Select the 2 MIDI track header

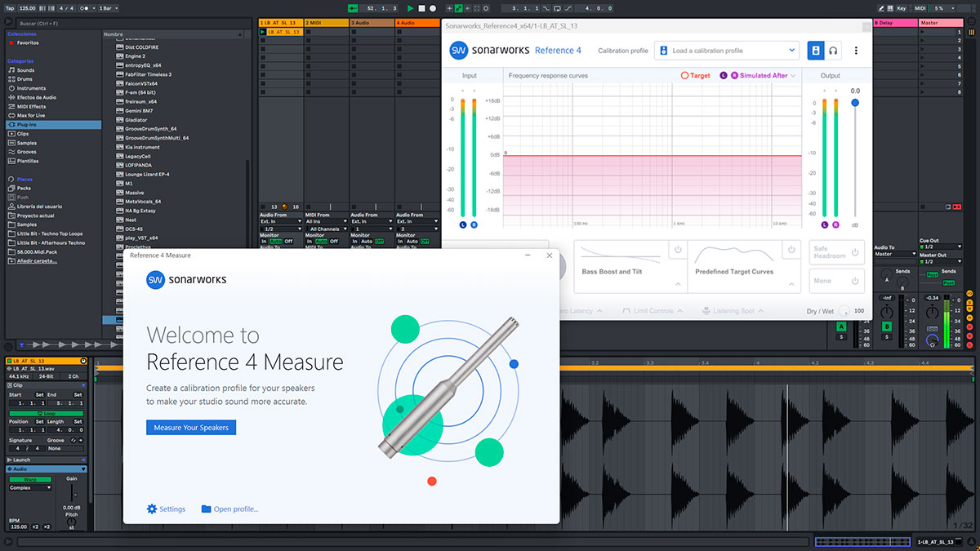point(326,23)
